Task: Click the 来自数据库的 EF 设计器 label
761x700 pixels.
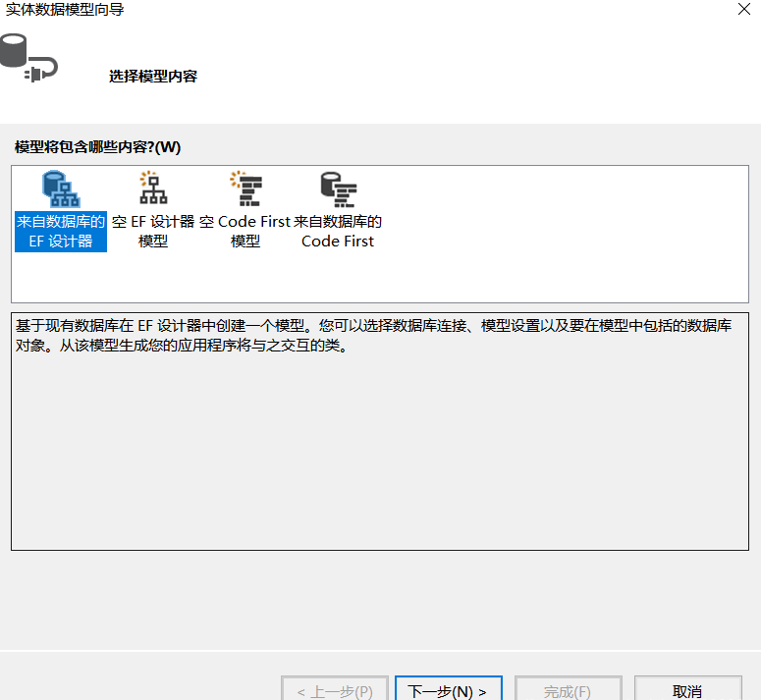Action: coord(61,232)
